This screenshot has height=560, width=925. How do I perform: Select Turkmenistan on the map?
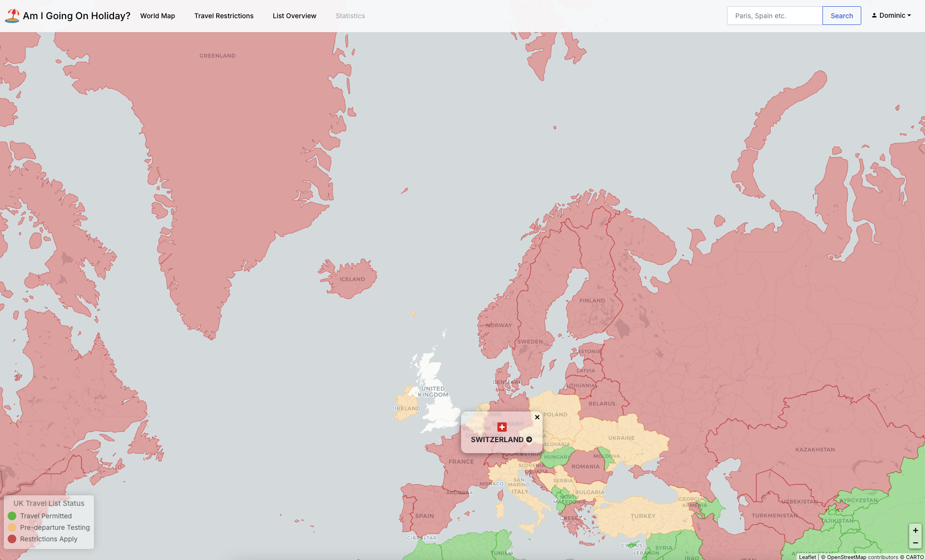pos(775,515)
